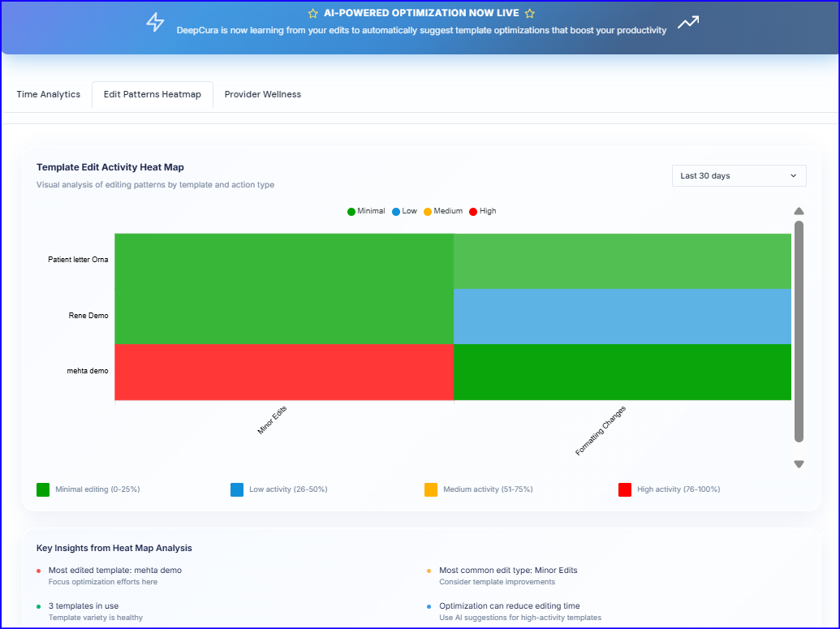Click the Medium activity (51-75%) label
This screenshot has height=629, width=840.
[488, 489]
